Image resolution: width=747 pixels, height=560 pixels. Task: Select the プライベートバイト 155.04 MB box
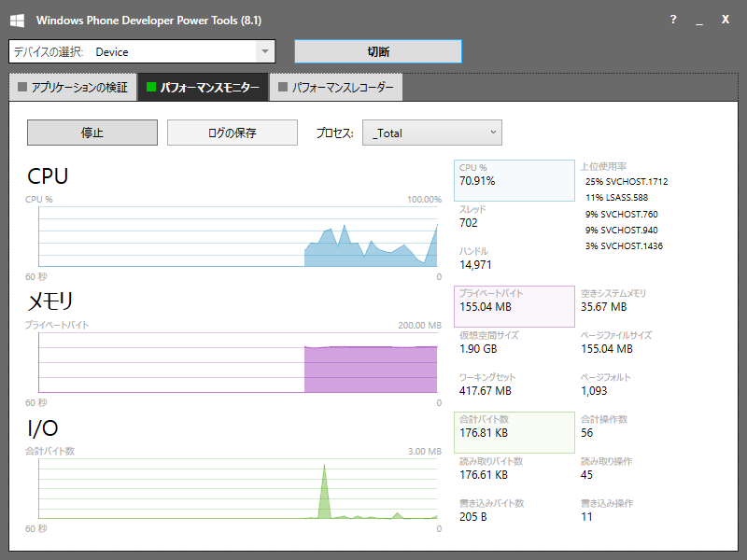click(x=514, y=306)
